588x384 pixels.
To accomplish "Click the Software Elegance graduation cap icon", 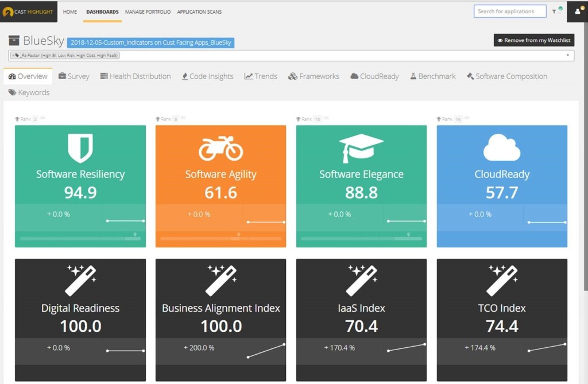I will 361,148.
